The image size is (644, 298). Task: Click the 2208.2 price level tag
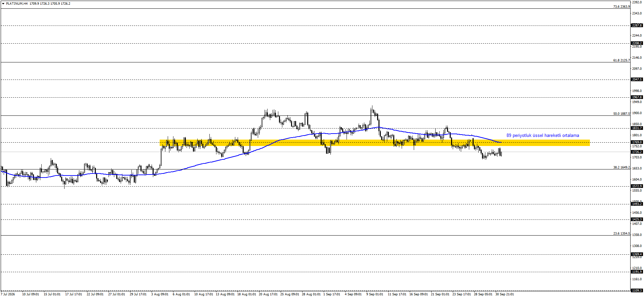637,43
